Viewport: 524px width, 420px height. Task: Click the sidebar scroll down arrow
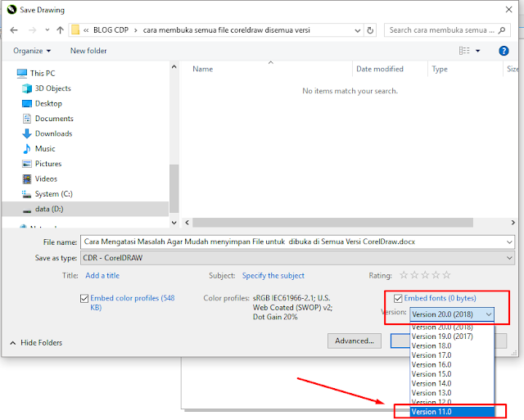(x=174, y=223)
